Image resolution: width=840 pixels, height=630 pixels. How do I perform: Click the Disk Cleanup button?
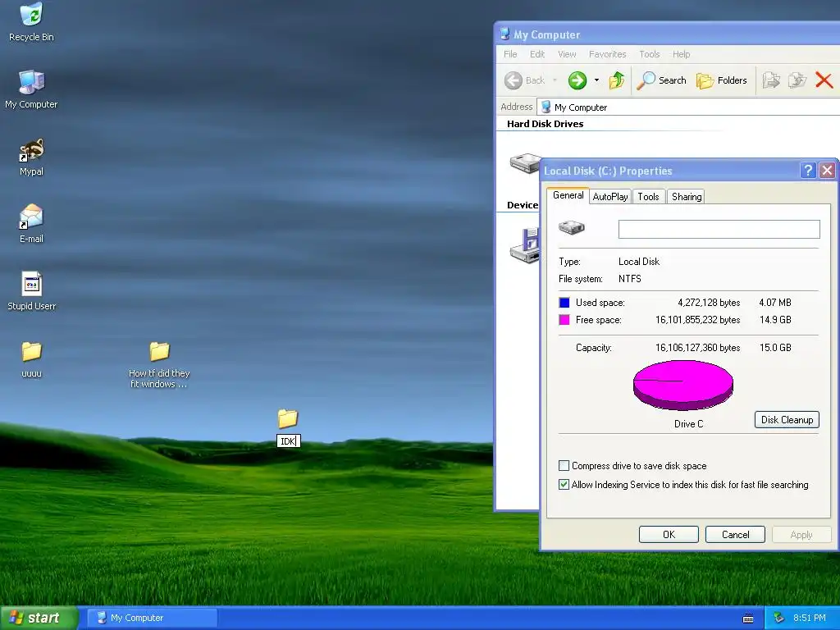point(787,419)
